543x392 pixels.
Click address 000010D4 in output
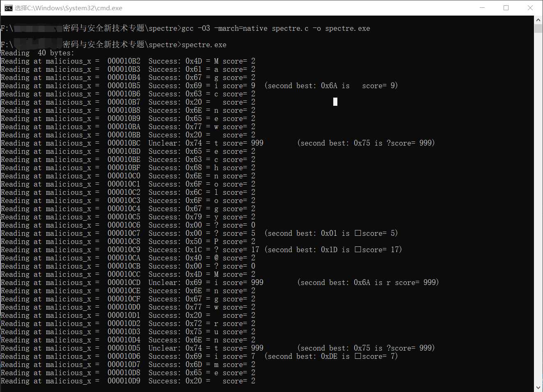click(124, 340)
